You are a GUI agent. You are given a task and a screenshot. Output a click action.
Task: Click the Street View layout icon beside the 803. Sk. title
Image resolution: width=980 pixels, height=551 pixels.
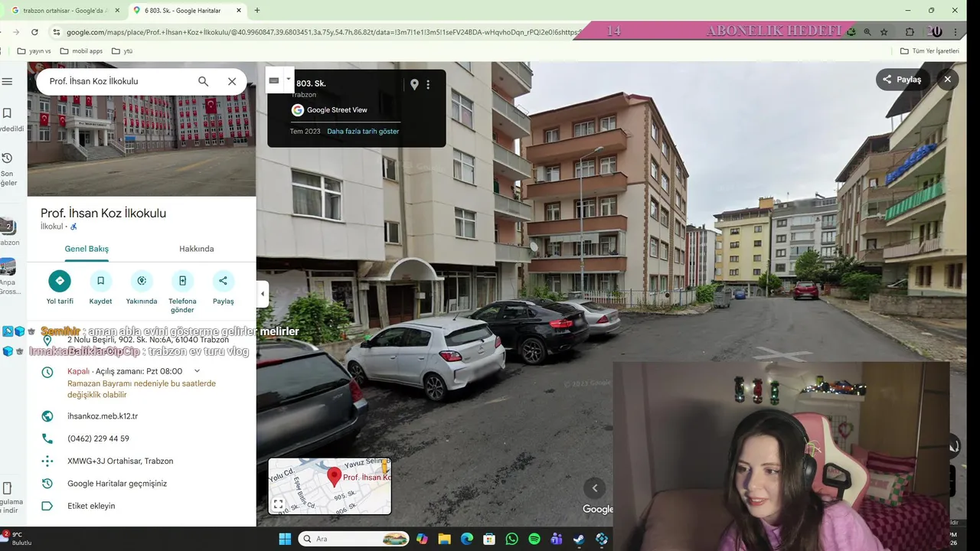[274, 80]
